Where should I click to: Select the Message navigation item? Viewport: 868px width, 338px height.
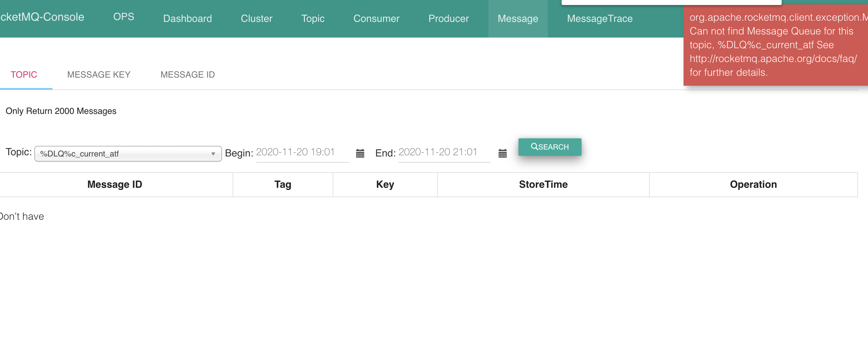(517, 18)
